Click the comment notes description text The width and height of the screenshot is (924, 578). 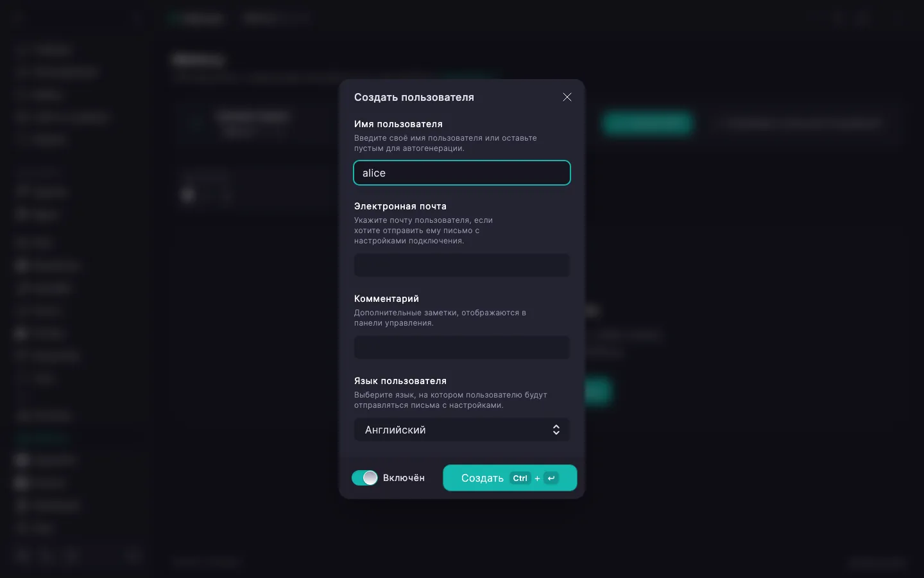(440, 318)
